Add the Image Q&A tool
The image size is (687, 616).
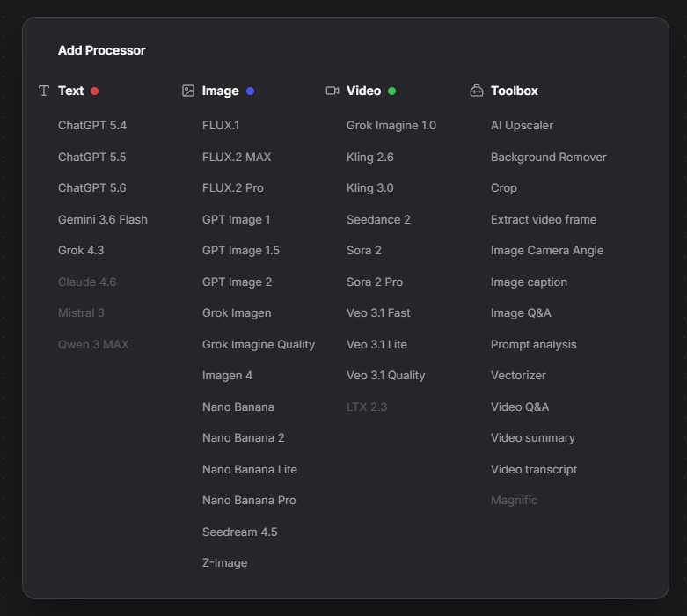[521, 312]
